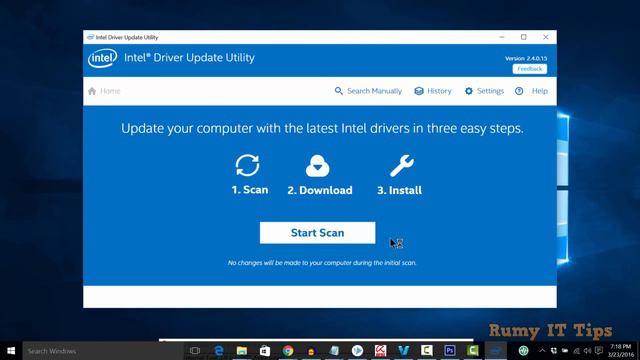Open the taskbar clock and date
This screenshot has height=360, width=640.
coord(621,351)
